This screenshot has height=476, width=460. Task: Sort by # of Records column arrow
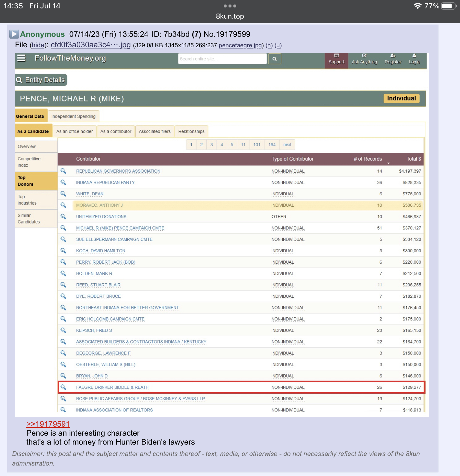[x=388, y=163]
